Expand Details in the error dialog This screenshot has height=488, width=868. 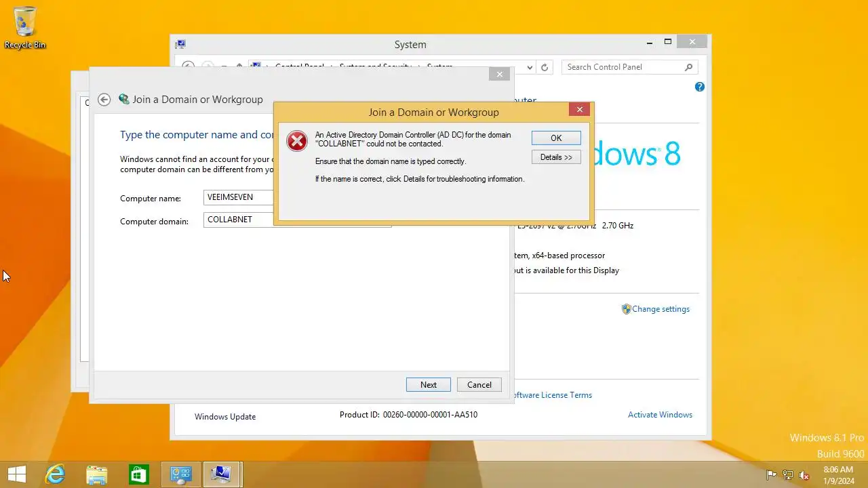click(x=556, y=157)
